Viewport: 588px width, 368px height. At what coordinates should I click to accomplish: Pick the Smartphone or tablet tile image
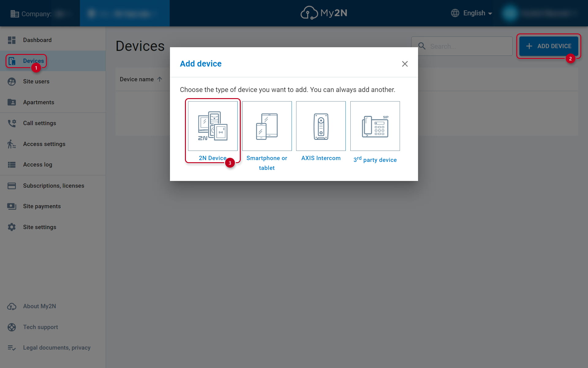[x=267, y=126]
